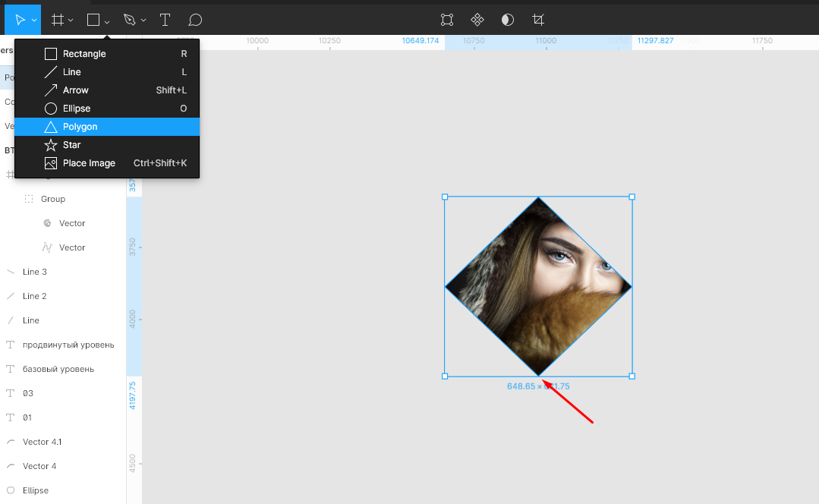The height and width of the screenshot is (504, 819).
Task: Select the 'базовый уровень' text layer
Action: tap(58, 369)
